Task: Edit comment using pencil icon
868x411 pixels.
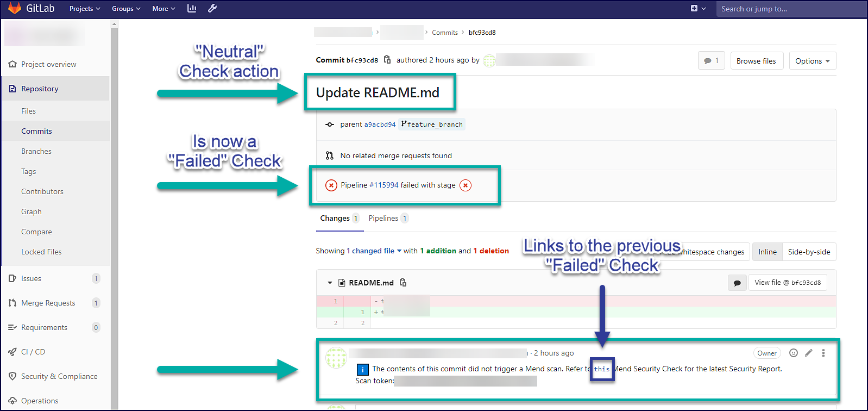Action: coord(809,353)
